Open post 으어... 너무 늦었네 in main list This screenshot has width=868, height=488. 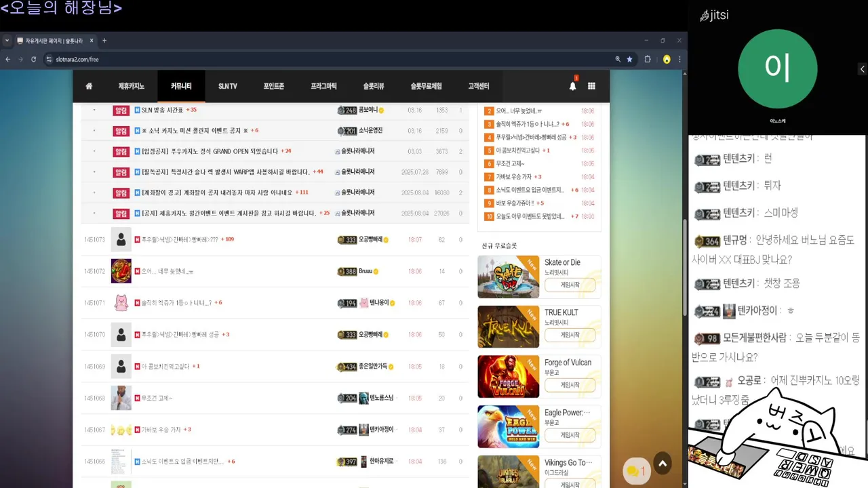[x=167, y=271]
